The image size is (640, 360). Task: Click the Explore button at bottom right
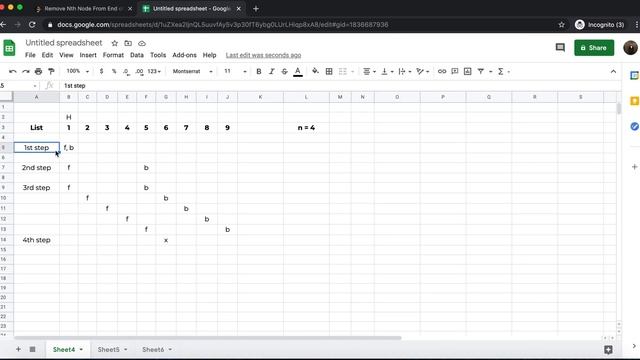(x=608, y=349)
